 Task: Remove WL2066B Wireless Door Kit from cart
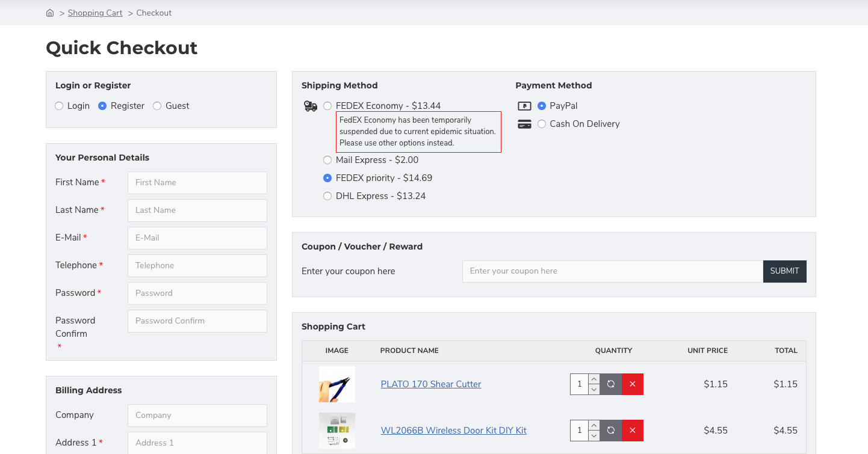click(633, 431)
